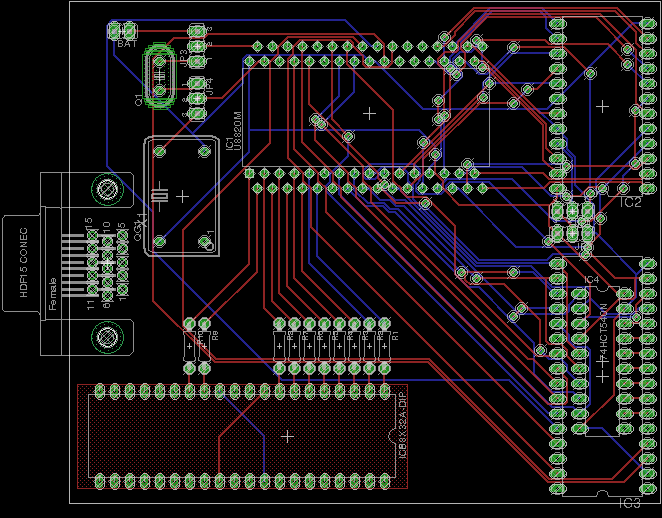Select the lower connector mounting hole

[x=104, y=337]
